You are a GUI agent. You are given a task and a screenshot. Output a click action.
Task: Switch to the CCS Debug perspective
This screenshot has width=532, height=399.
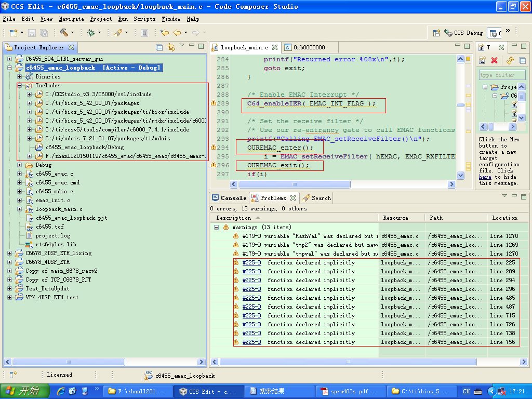tap(463, 33)
